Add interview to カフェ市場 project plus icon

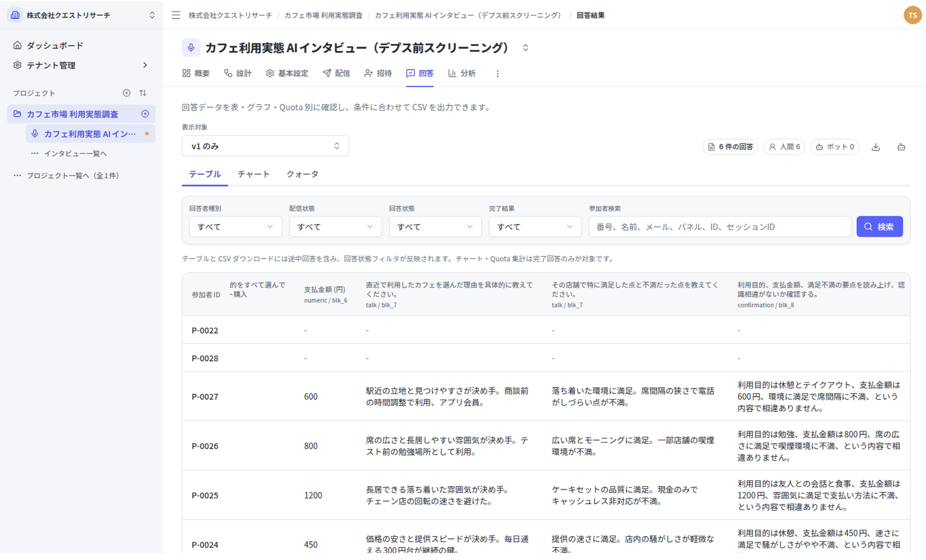point(145,114)
